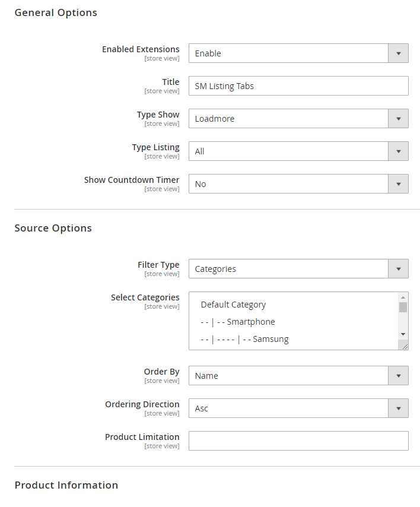Open the Order By dropdown
This screenshot has width=420, height=507.
298,376
